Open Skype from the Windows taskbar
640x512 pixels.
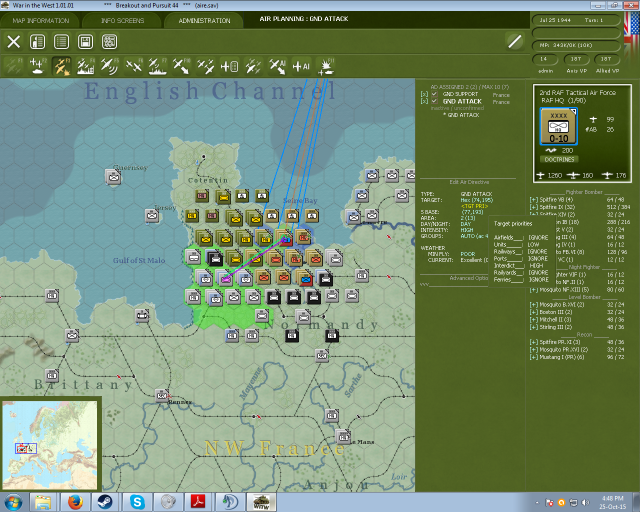click(137, 502)
